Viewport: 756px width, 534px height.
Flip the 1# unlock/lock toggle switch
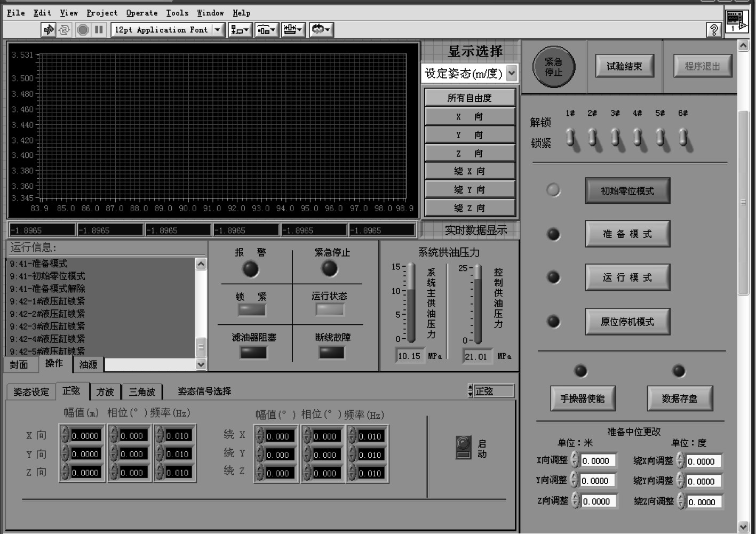(570, 138)
